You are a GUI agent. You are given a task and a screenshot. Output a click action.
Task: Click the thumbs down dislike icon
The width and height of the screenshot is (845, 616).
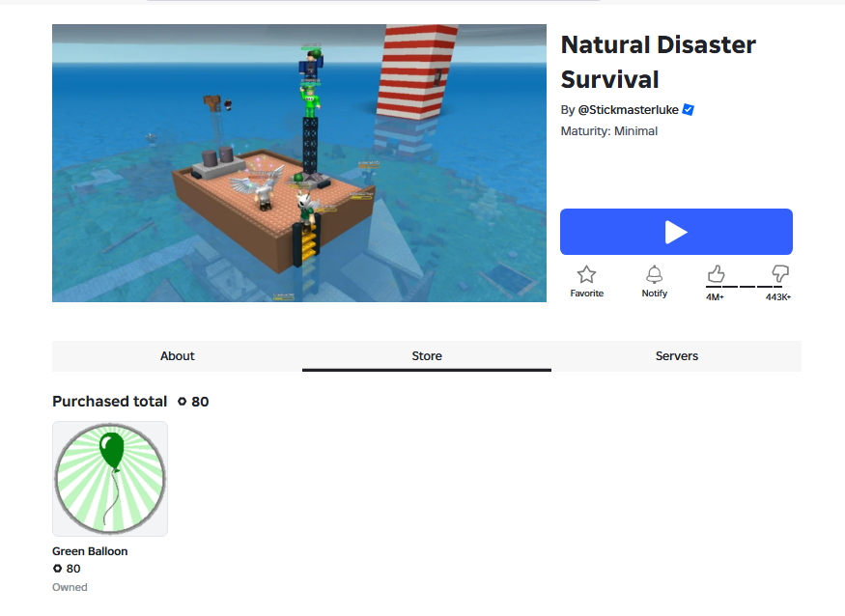(780, 274)
